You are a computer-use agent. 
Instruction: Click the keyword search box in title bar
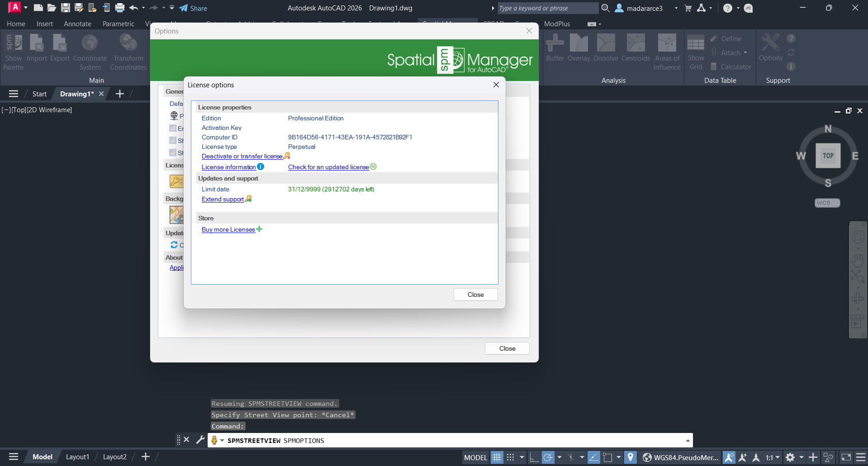click(x=548, y=8)
